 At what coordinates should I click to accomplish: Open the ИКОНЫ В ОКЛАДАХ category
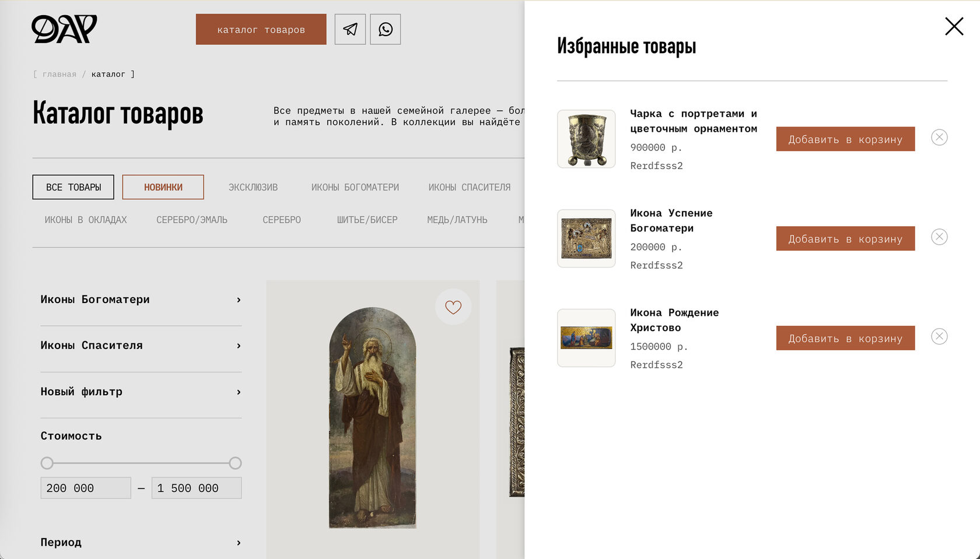pos(86,220)
